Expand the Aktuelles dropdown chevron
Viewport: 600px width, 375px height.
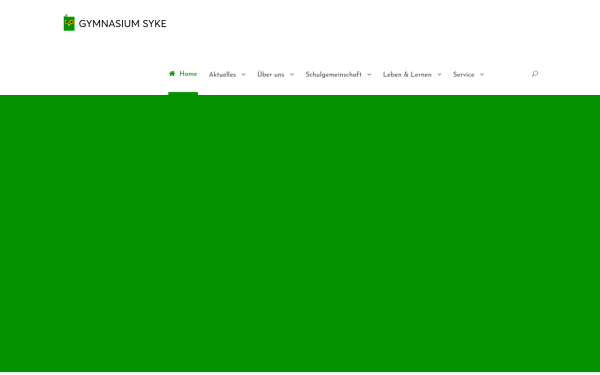coord(243,75)
